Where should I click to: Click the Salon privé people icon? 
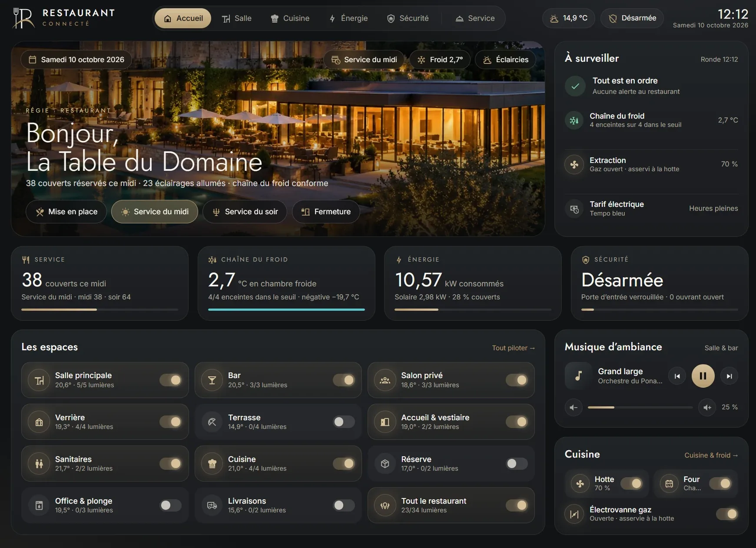[x=385, y=380]
